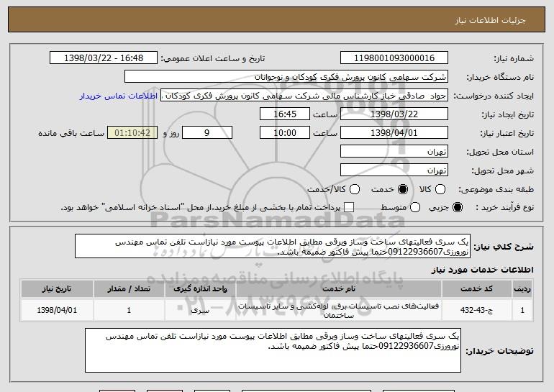Tick the Islamic treasury bonds payment checkbox
This screenshot has height=392, width=554.
tap(349, 207)
